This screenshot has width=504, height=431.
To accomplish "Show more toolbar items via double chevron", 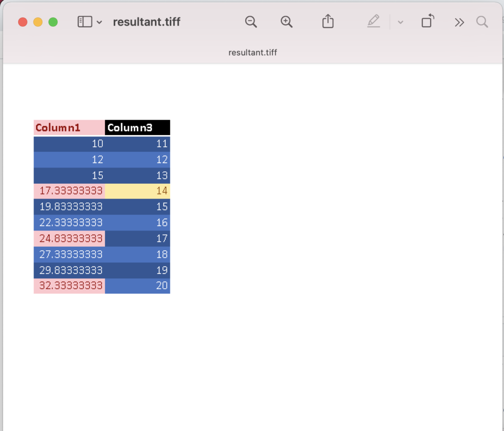I will click(x=459, y=22).
